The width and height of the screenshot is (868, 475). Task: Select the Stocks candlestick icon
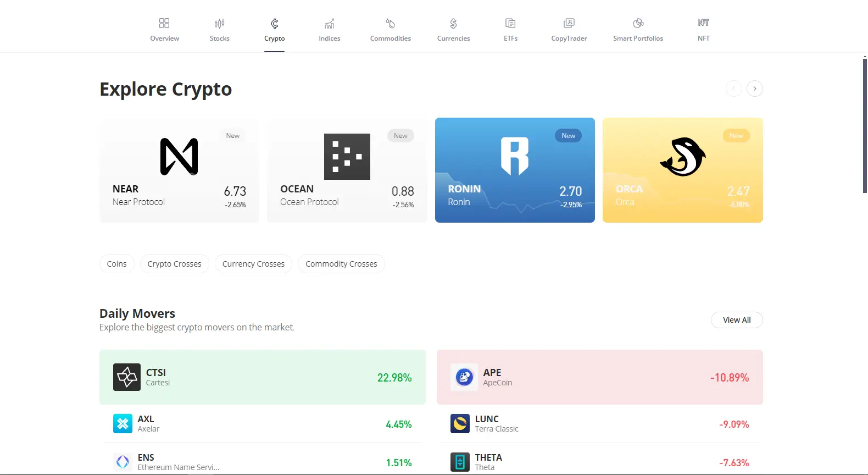point(219,23)
